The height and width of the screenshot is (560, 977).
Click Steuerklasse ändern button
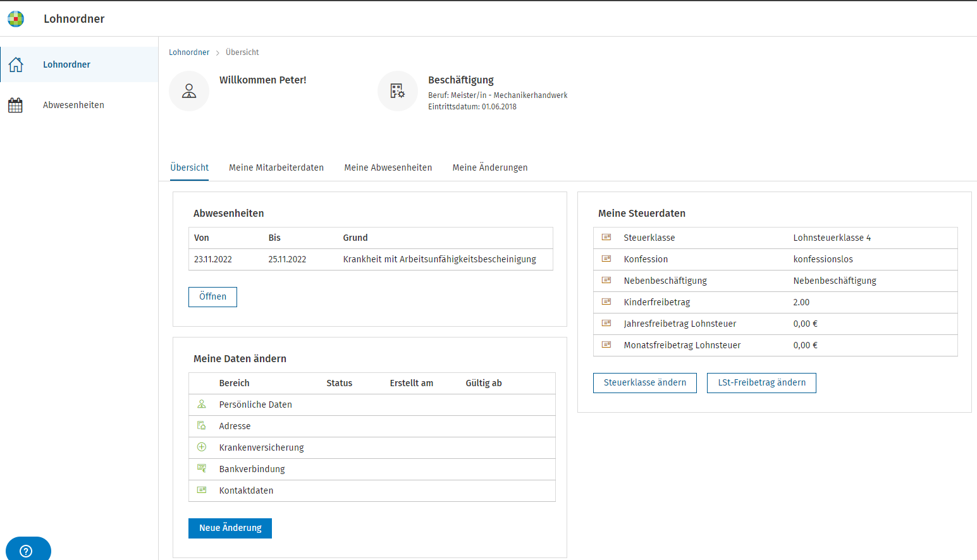pos(644,383)
